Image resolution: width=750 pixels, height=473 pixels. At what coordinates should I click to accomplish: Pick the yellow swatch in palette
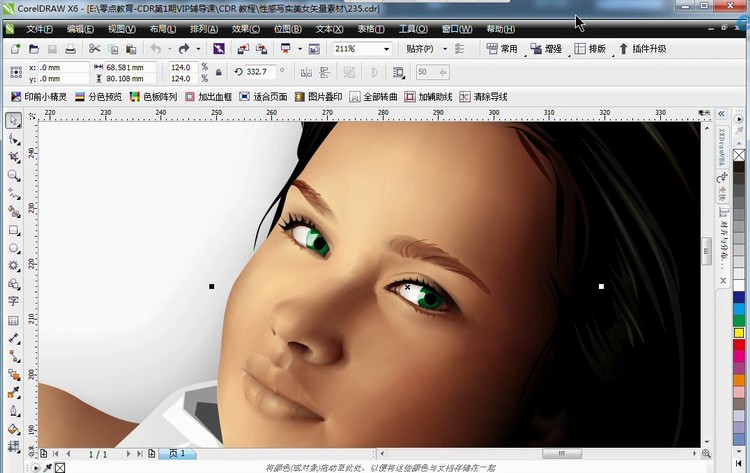coord(739,333)
